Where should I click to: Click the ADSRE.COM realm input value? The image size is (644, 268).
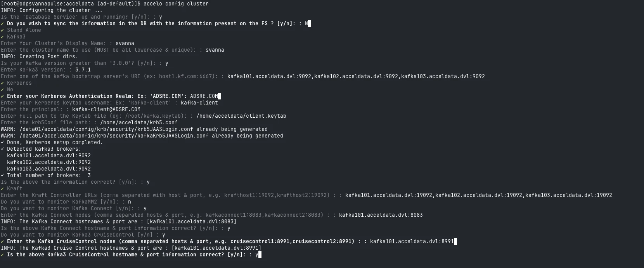(x=204, y=96)
